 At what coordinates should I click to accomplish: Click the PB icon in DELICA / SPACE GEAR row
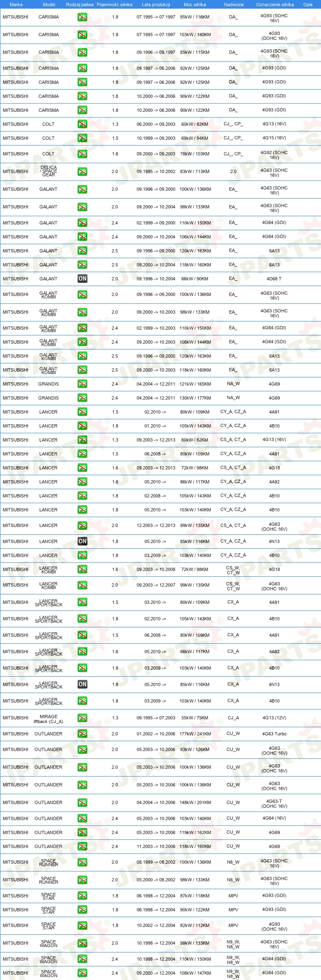[x=82, y=171]
